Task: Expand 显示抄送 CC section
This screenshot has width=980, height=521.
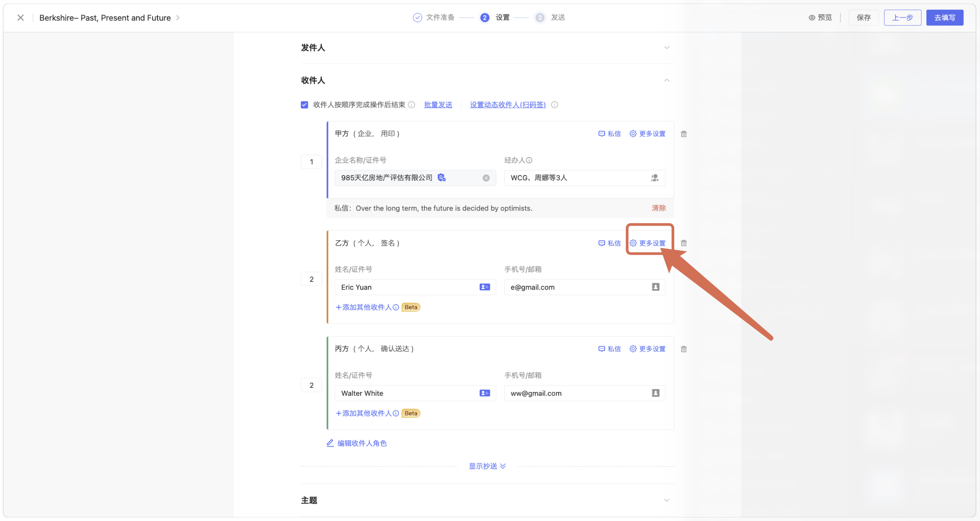Action: pos(487,466)
